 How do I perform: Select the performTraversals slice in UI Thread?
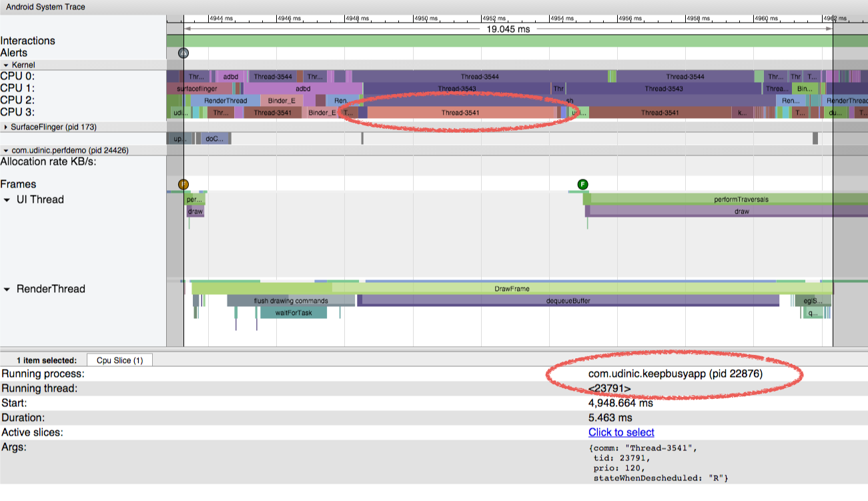[x=741, y=199]
